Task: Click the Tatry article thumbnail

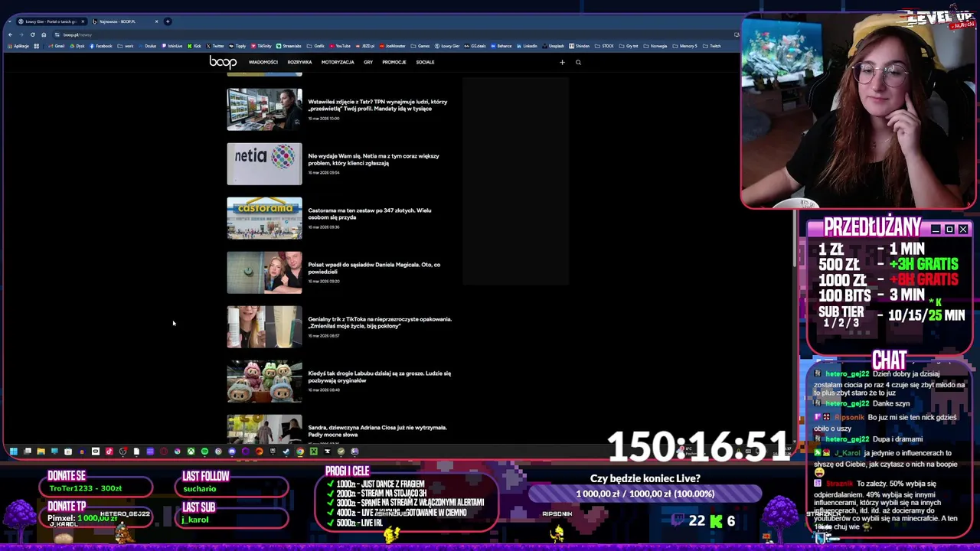Action: point(264,109)
